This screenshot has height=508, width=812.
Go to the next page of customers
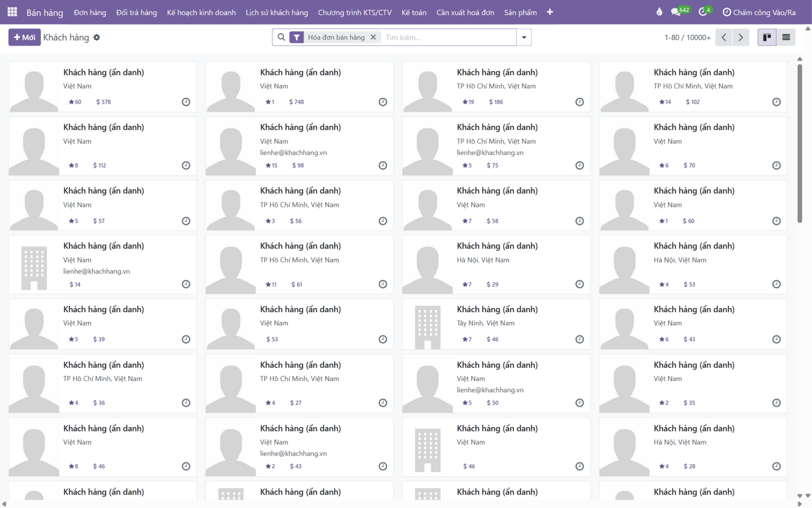click(x=741, y=37)
